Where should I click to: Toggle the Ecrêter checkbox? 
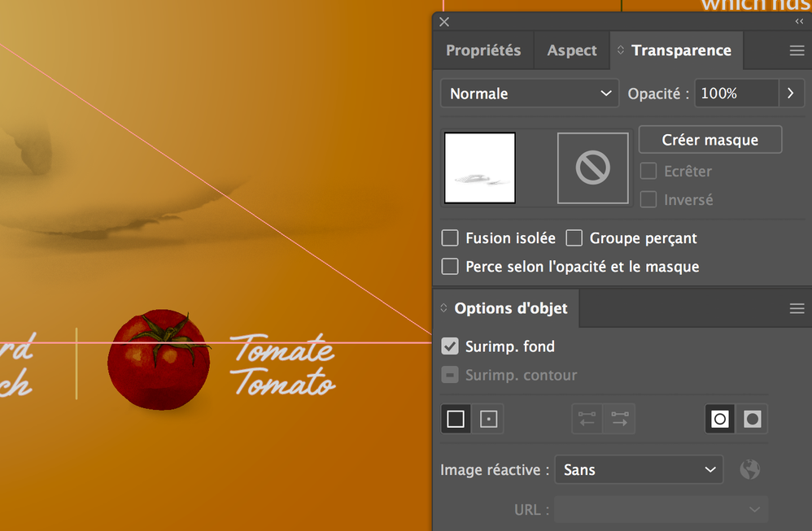[648, 171]
